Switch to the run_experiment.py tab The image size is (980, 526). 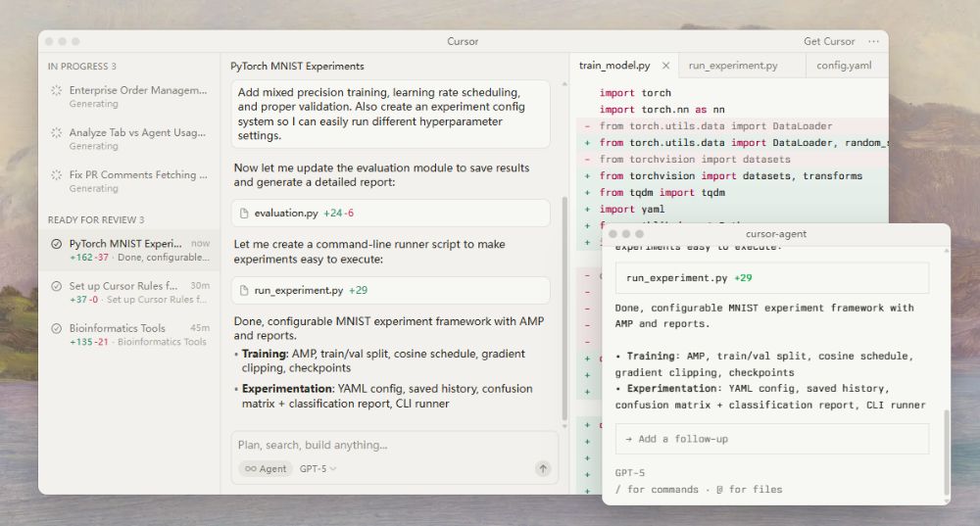tap(733, 66)
